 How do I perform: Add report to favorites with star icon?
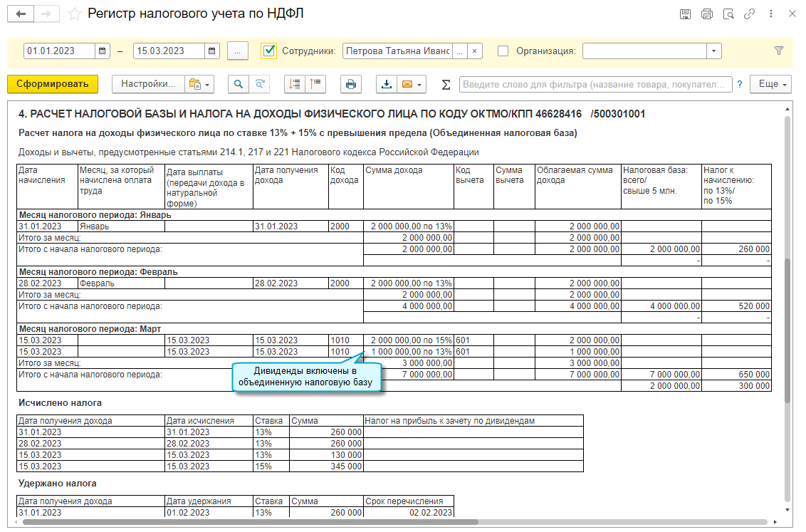(73, 14)
